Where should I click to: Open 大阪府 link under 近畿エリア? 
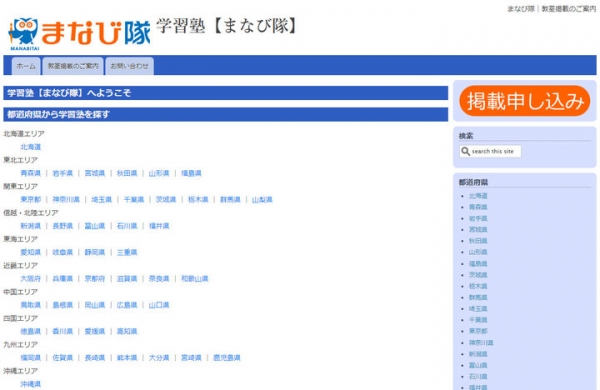pos(31,279)
